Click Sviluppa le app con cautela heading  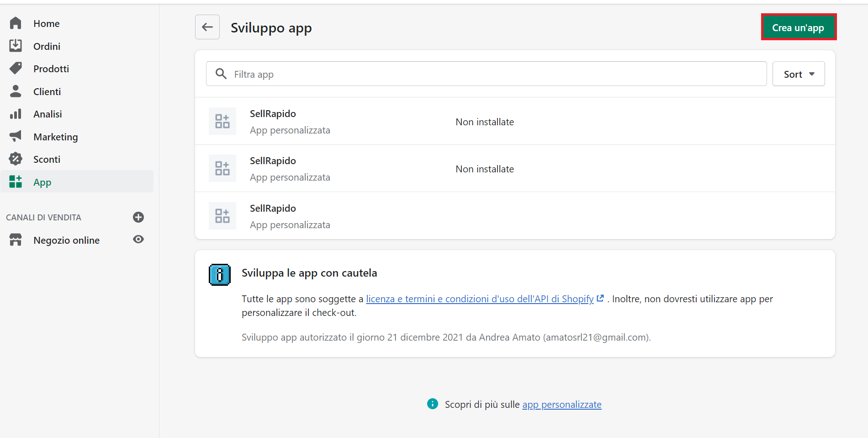(x=309, y=273)
